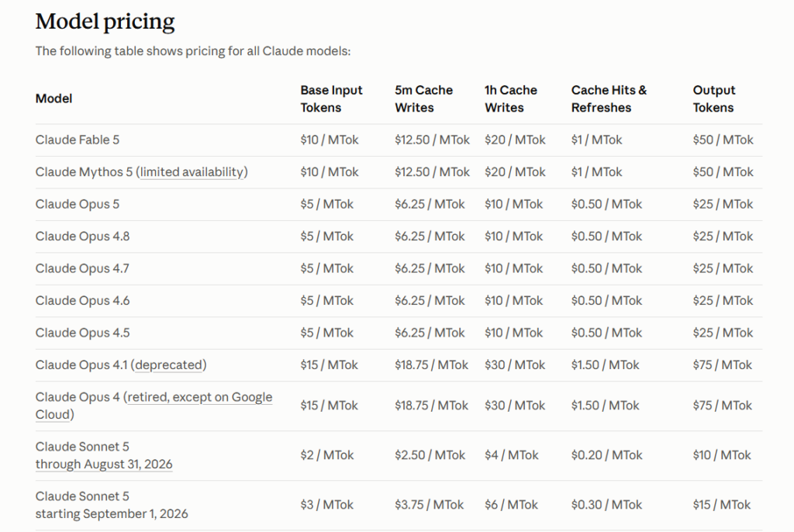The image size is (794, 532).
Task: Click the Model pricing heading
Action: point(105,22)
